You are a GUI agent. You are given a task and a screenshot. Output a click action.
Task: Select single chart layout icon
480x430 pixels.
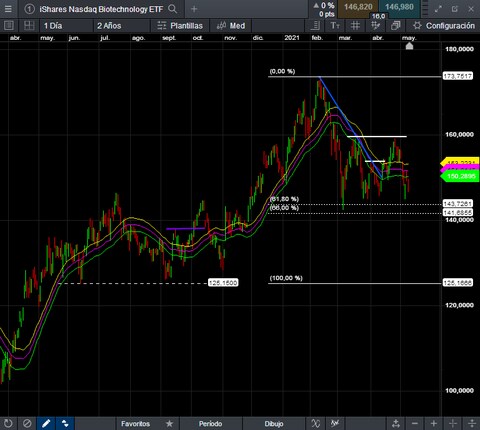(9, 25)
